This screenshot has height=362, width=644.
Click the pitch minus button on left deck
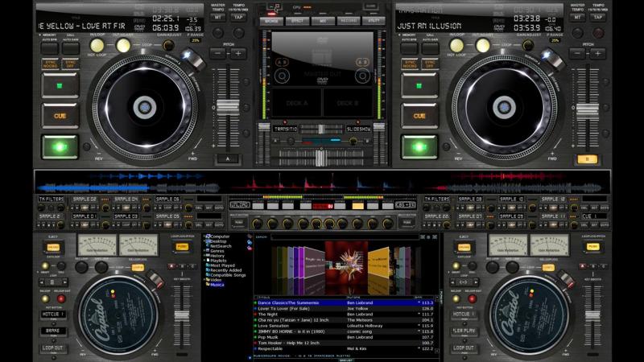click(218, 54)
